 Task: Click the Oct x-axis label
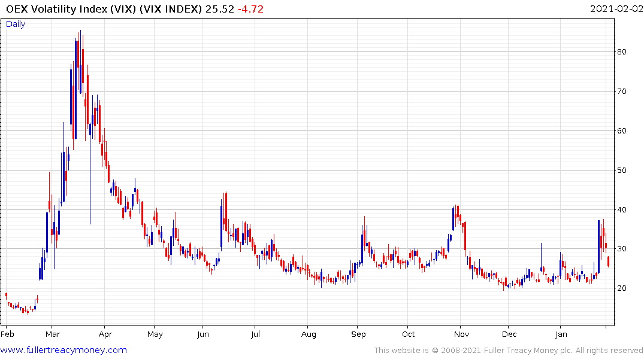click(408, 334)
